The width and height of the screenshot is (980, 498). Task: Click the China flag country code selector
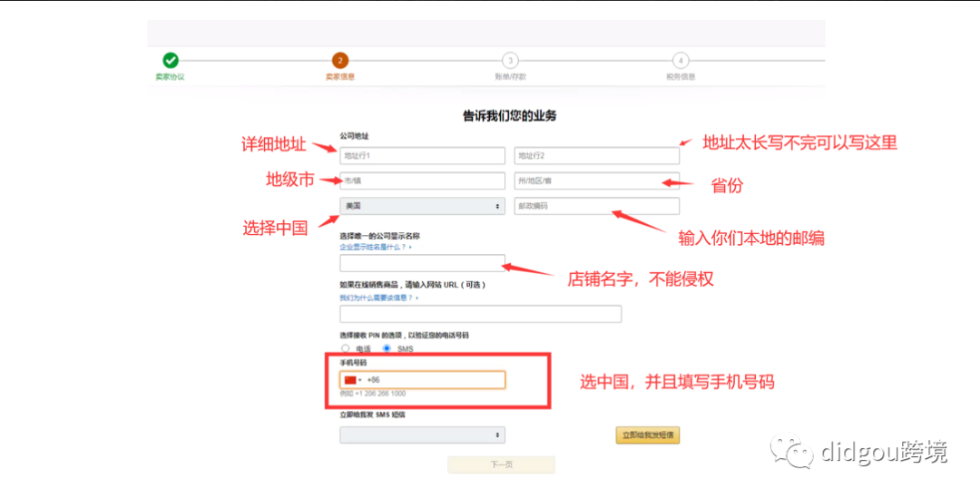[x=352, y=380]
